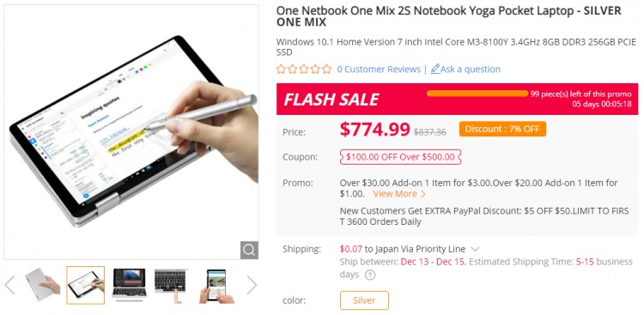Select the hand holding laptop thumbnail

pos(43,285)
